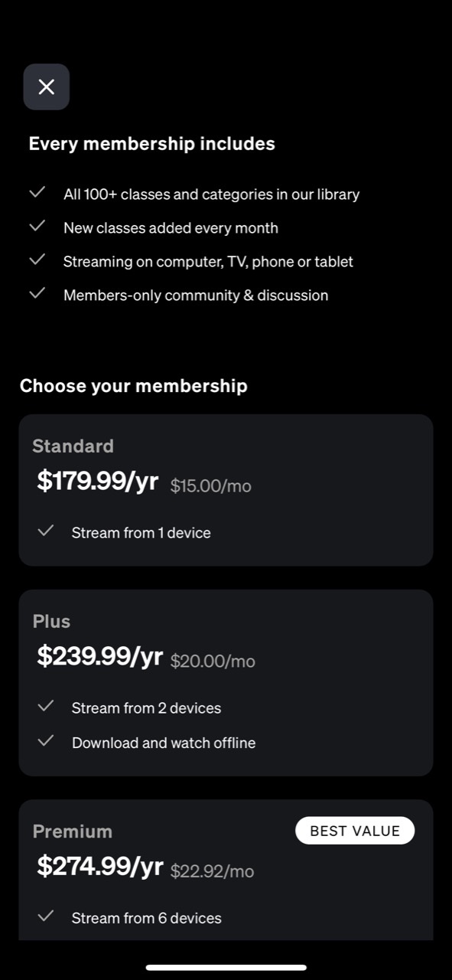This screenshot has height=980, width=452.
Task: Tap the Every membership includes heading
Action: pyautogui.click(x=151, y=144)
